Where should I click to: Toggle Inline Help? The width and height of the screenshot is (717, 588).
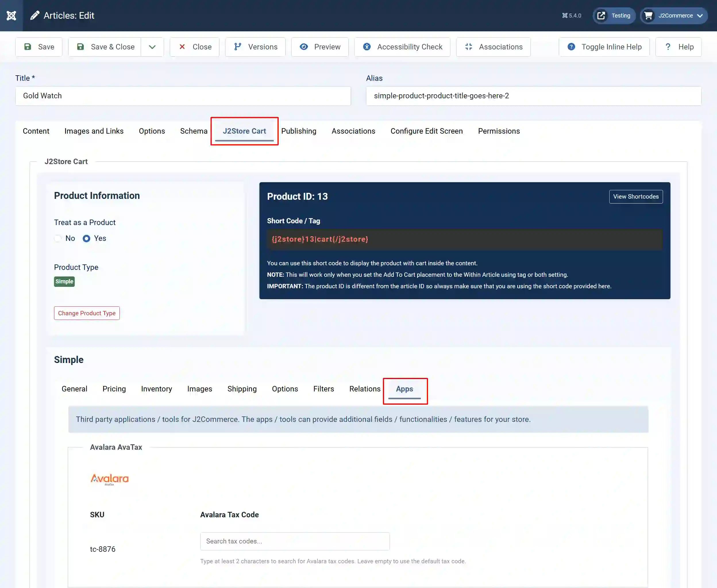click(x=604, y=47)
